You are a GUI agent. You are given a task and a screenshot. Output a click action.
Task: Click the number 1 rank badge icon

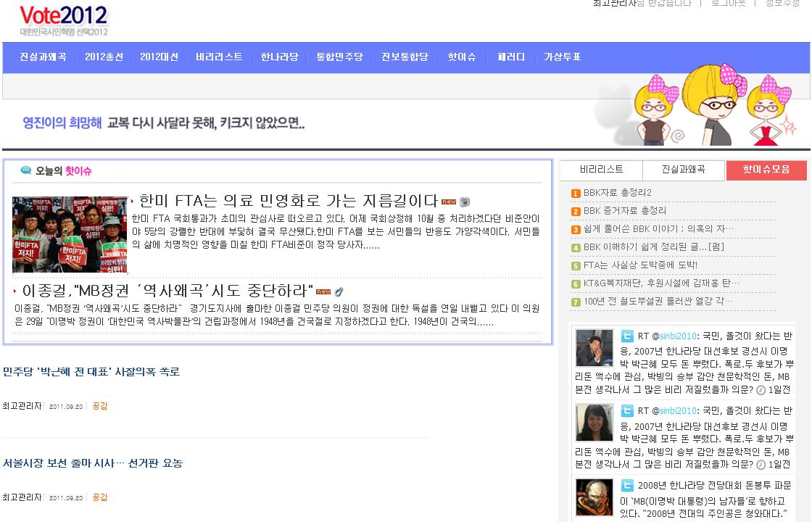(x=576, y=193)
